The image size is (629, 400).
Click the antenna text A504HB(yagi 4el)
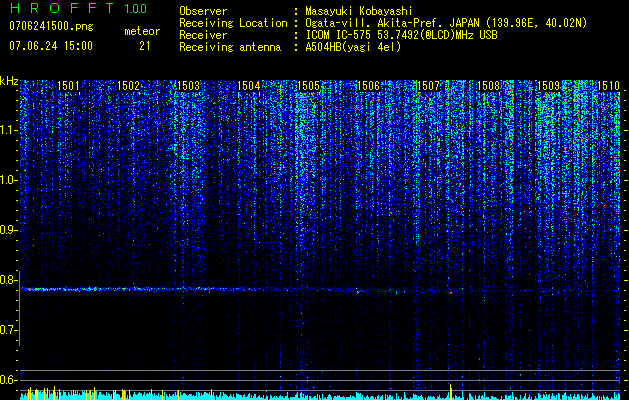tap(353, 47)
